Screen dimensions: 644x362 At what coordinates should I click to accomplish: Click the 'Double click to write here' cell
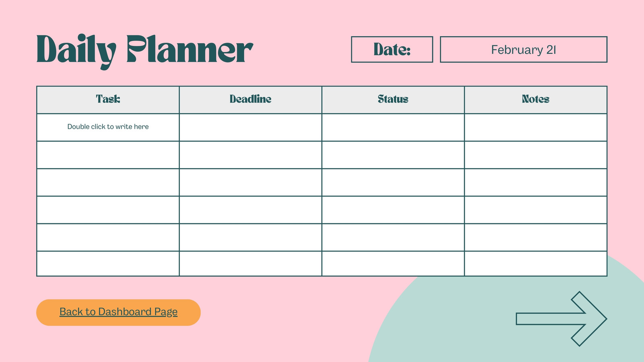(108, 127)
